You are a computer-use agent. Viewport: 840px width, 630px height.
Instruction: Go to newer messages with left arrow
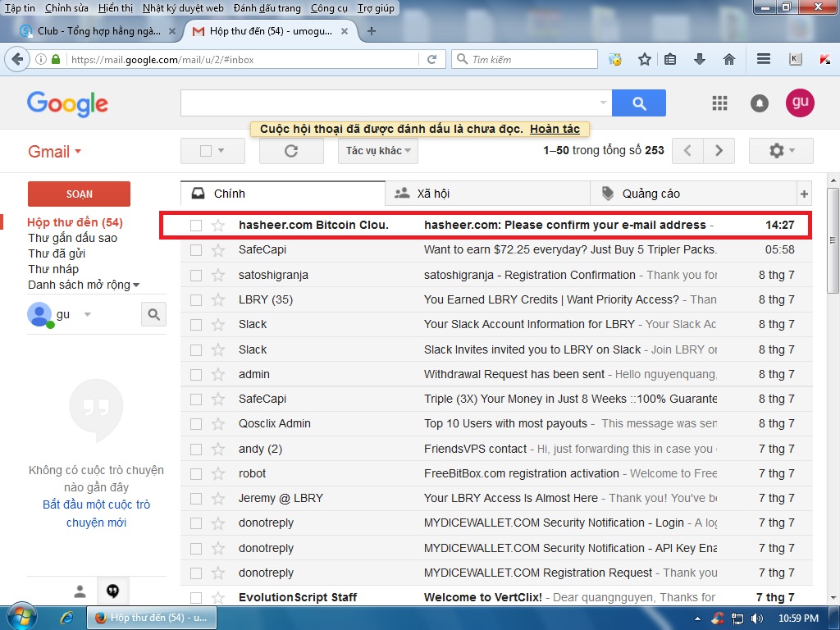[687, 151]
